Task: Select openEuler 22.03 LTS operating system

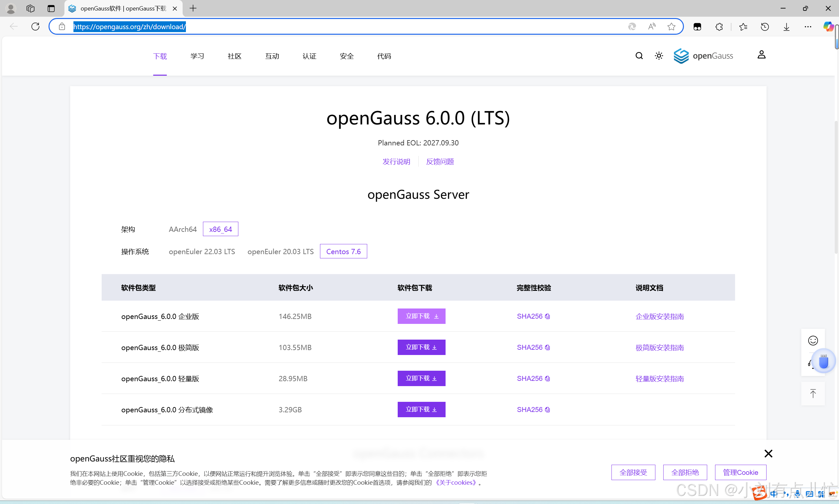Action: pos(202,251)
